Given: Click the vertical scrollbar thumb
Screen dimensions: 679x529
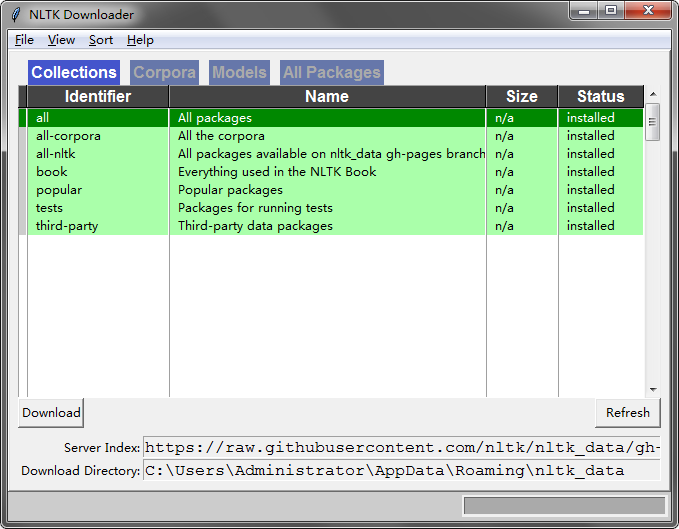Looking at the screenshot, I should click(653, 122).
